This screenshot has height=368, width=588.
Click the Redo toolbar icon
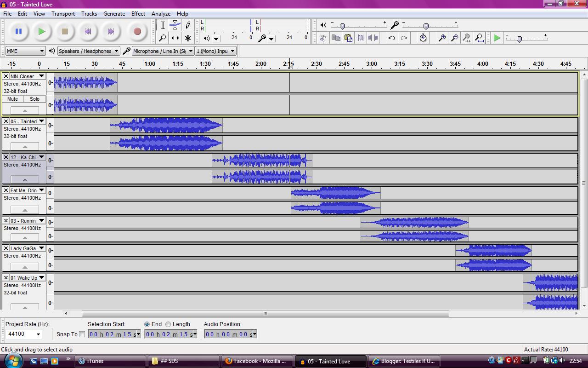coord(404,38)
